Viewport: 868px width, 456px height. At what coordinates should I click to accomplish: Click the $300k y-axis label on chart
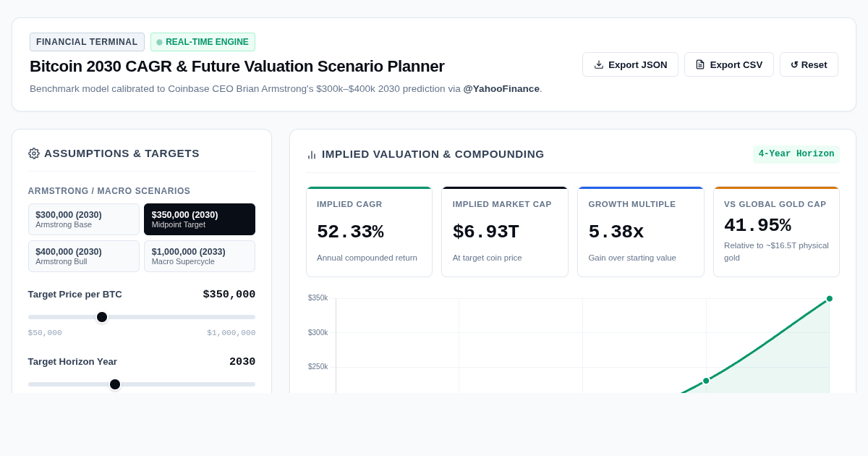(x=318, y=333)
